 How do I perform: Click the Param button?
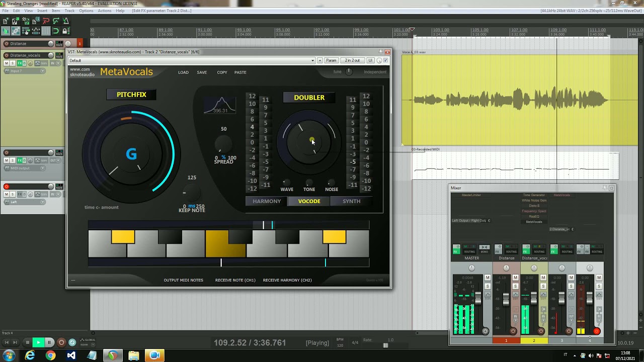tap(331, 60)
